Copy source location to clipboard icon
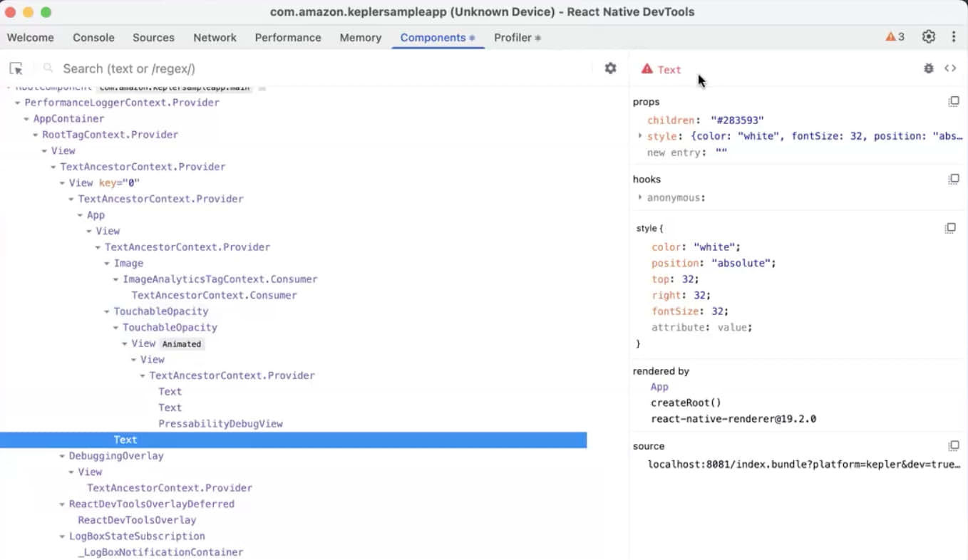Image resolution: width=968 pixels, height=560 pixels. point(953,446)
